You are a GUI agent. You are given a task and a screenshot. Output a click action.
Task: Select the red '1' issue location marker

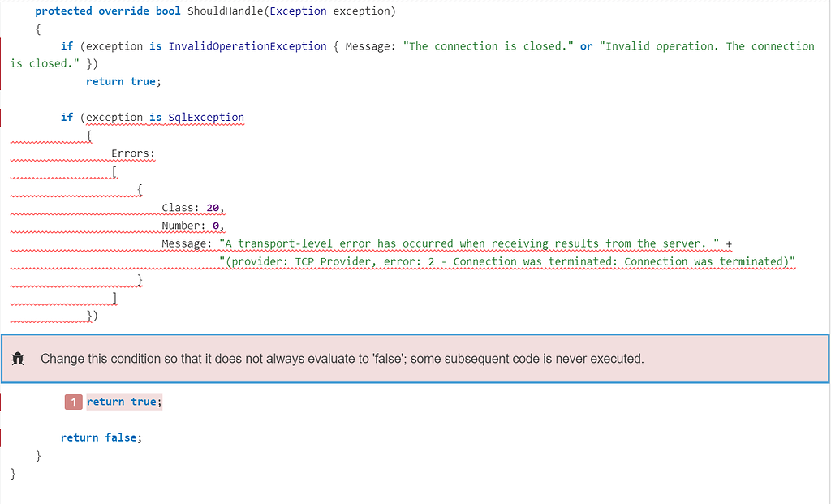click(73, 401)
